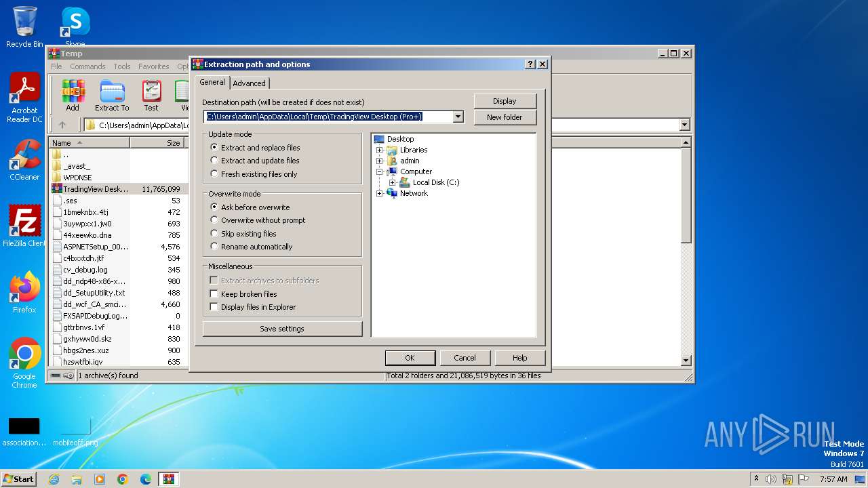The height and width of the screenshot is (488, 868).
Task: Expand Libraries node in folder tree
Action: pyautogui.click(x=379, y=150)
